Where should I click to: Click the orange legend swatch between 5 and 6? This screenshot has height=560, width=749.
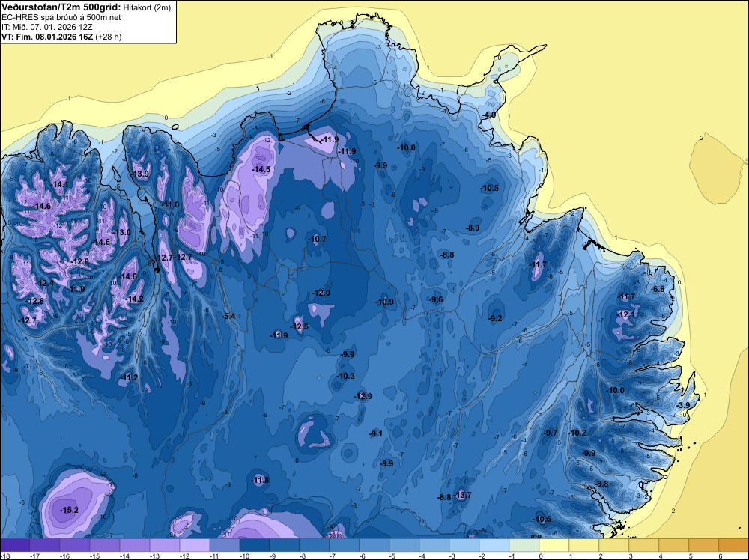point(704,545)
